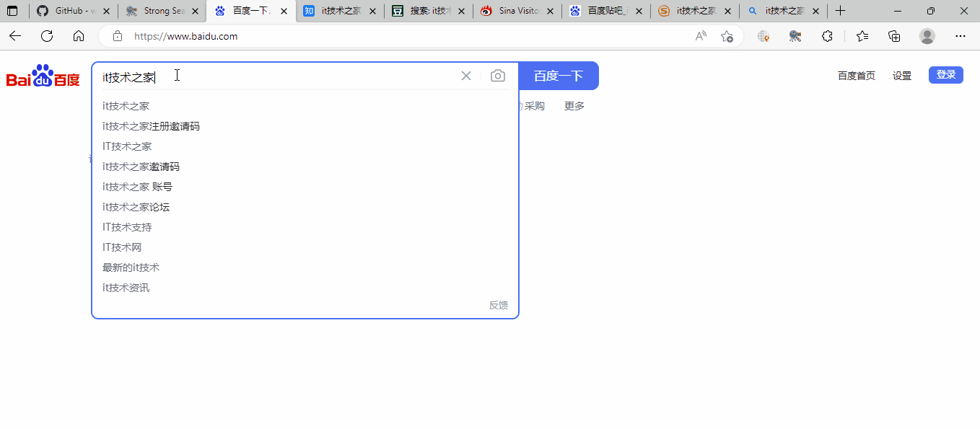The image size is (980, 429).
Task: Open the globe shield extension icon
Action: pos(764,36)
